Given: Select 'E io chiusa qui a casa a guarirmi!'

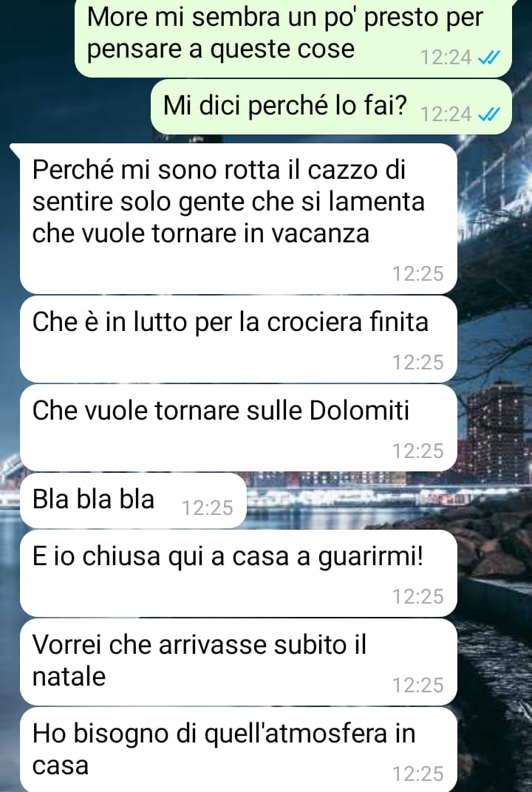Looking at the screenshot, I should (239, 573).
